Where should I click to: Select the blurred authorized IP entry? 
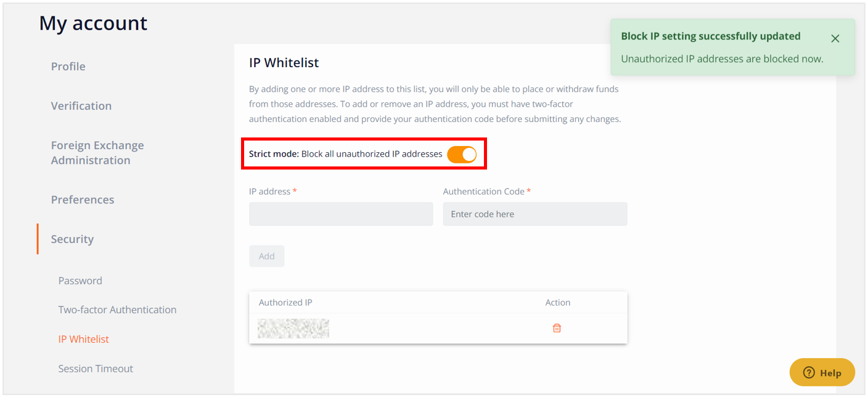(293, 329)
